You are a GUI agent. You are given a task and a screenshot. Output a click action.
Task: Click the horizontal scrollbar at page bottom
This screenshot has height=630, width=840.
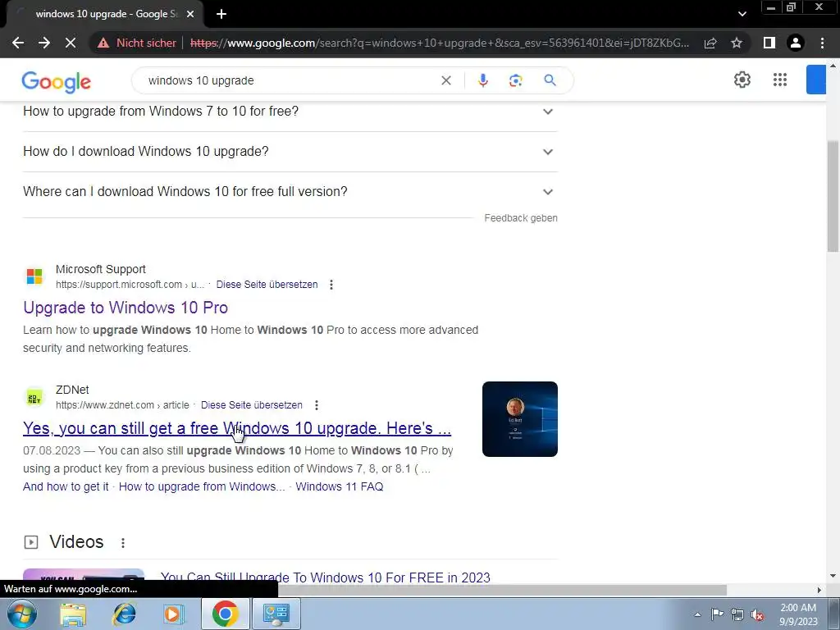(x=502, y=590)
